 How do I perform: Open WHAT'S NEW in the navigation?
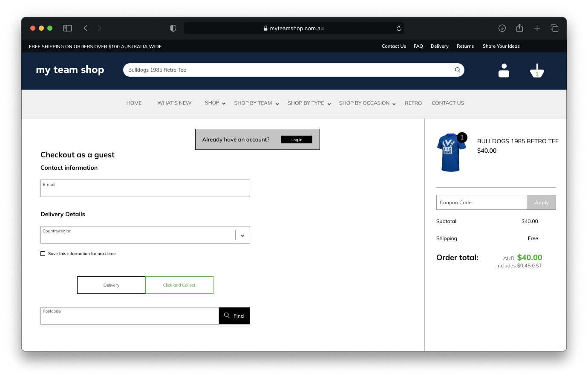[x=174, y=103]
